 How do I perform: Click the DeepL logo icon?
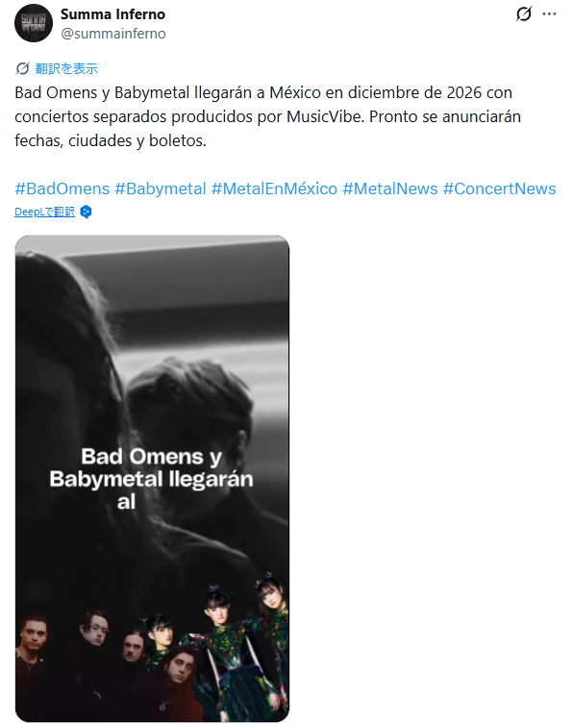[86, 213]
